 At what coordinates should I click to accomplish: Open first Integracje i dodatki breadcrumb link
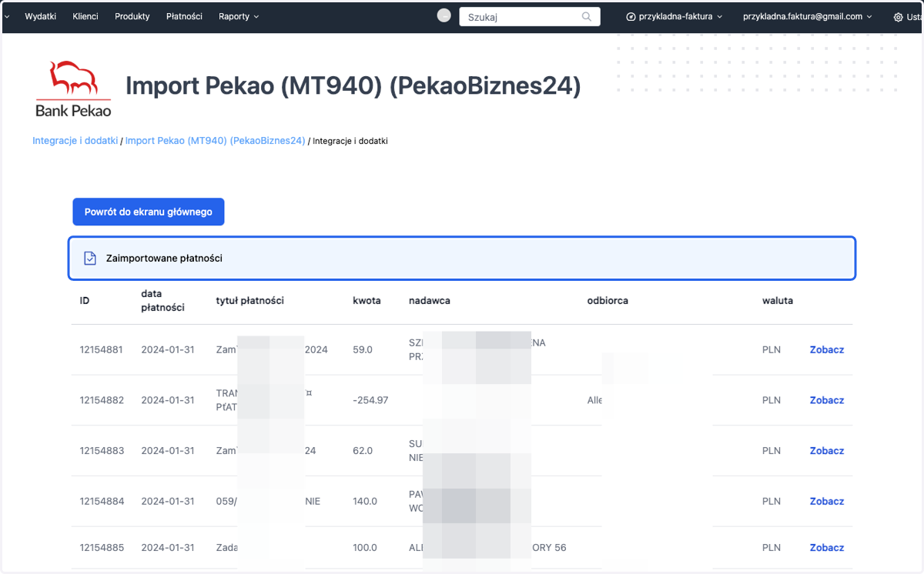(75, 141)
